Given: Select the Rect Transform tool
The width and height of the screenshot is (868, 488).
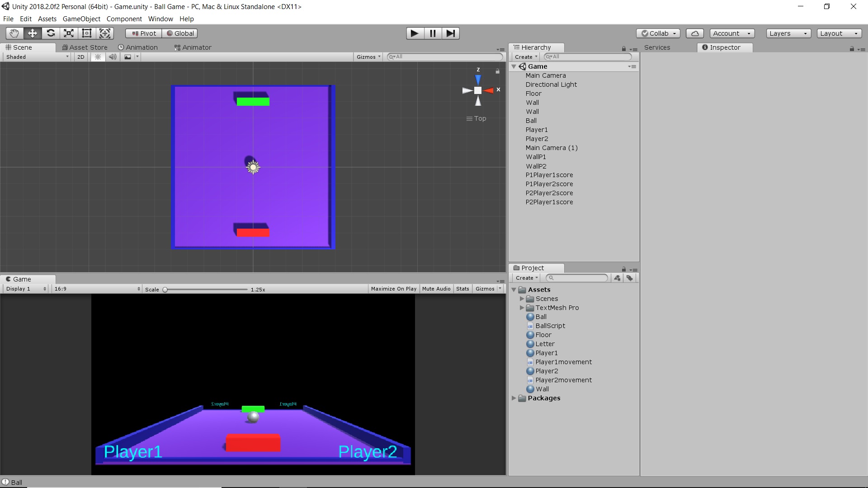Looking at the screenshot, I should [x=86, y=33].
